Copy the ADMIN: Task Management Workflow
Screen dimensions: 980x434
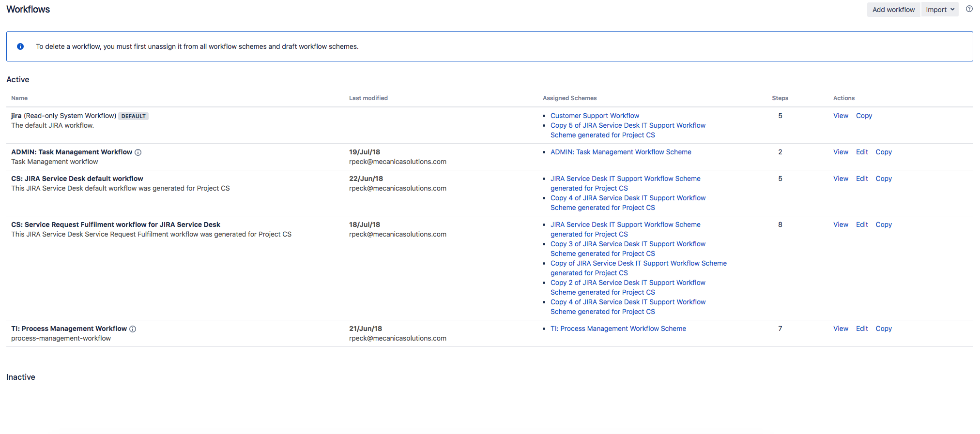point(884,152)
